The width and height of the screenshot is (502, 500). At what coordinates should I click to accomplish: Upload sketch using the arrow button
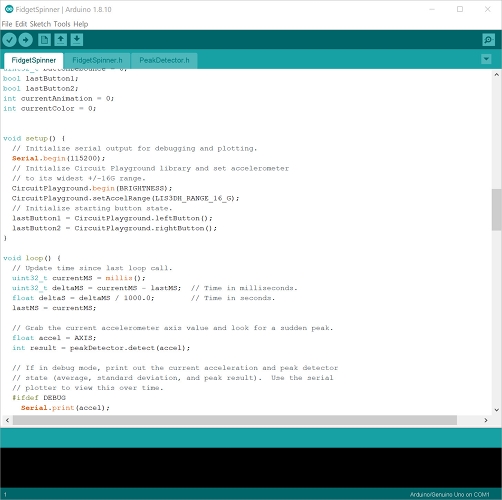click(26, 40)
